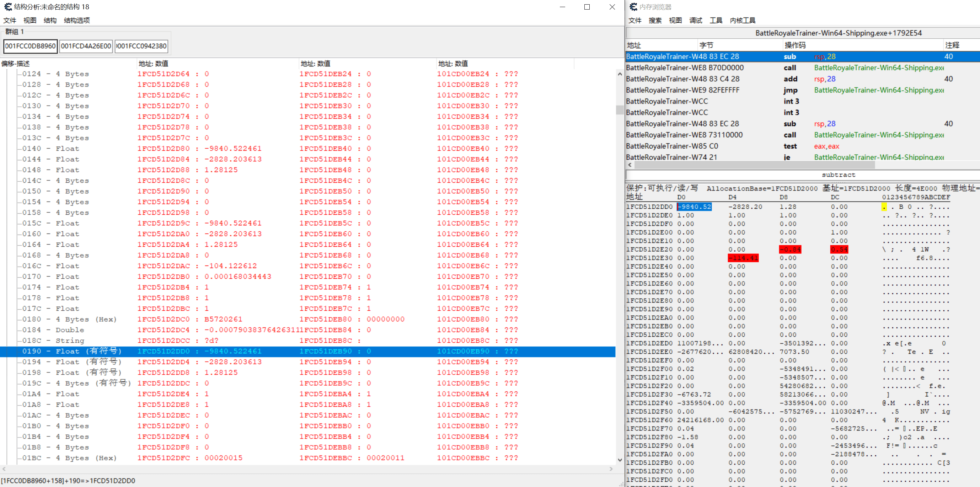Open 视图 menu in structure window
This screenshot has height=487, width=980.
click(30, 20)
